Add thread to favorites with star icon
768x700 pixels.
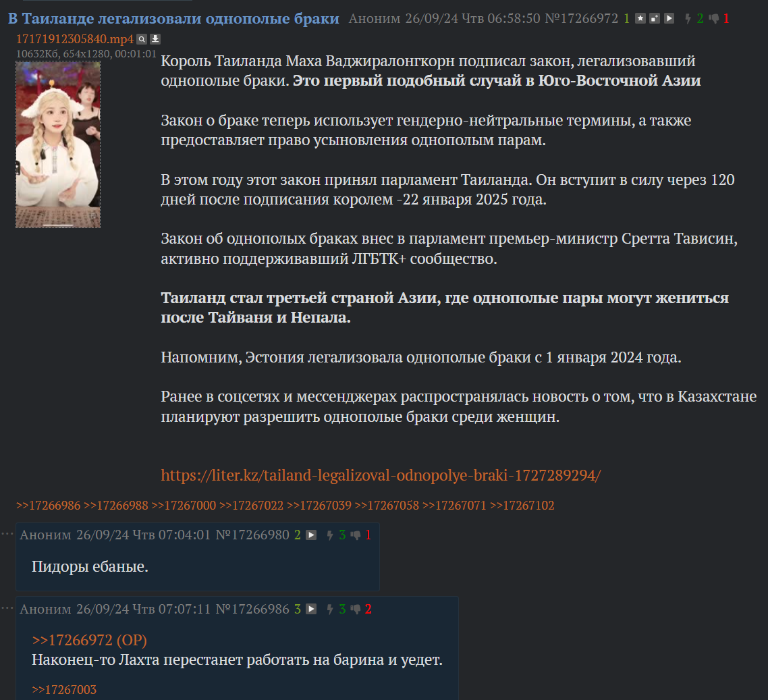coord(640,19)
